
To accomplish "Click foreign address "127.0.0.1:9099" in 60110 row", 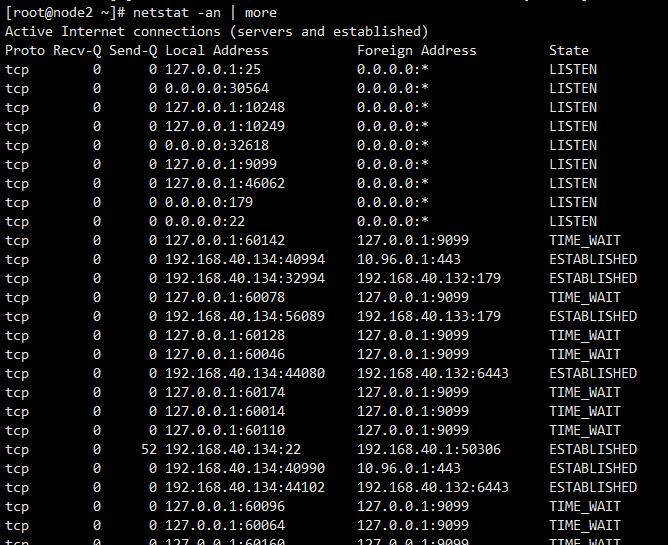I will pos(413,430).
